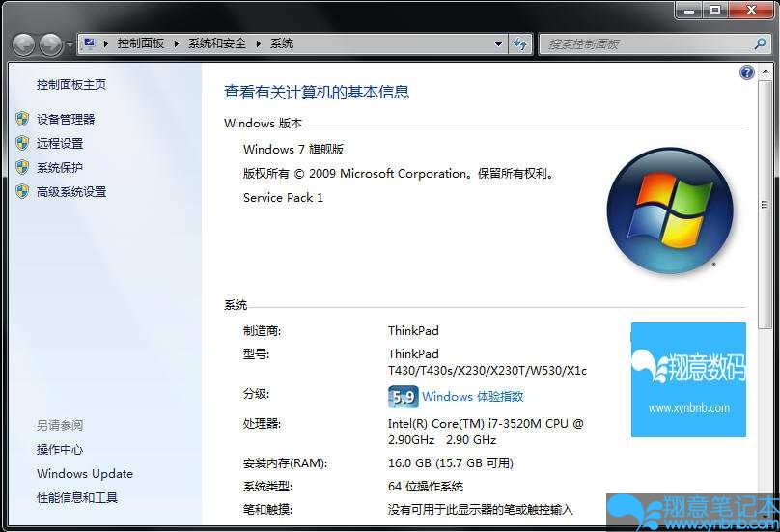Select system type 64 位操作系统
This screenshot has height=532, width=780.
[426, 487]
